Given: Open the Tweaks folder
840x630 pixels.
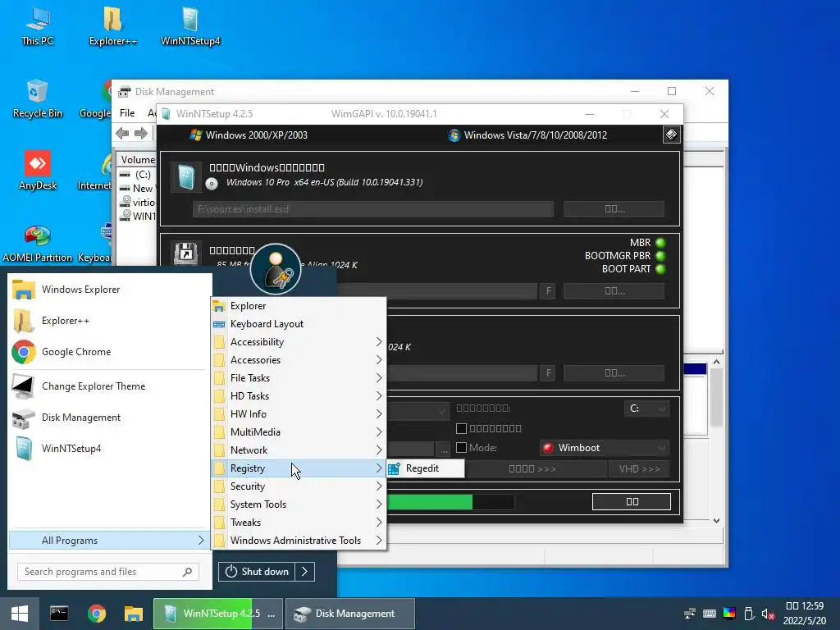Looking at the screenshot, I should [299, 523].
